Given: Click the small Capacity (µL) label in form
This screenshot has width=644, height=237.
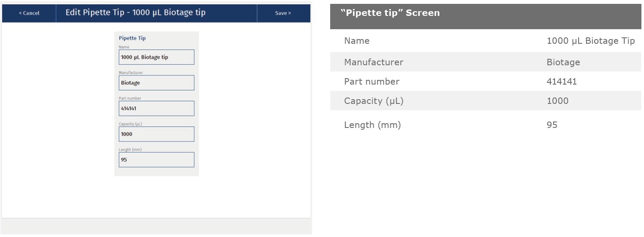Looking at the screenshot, I should click(x=131, y=124).
